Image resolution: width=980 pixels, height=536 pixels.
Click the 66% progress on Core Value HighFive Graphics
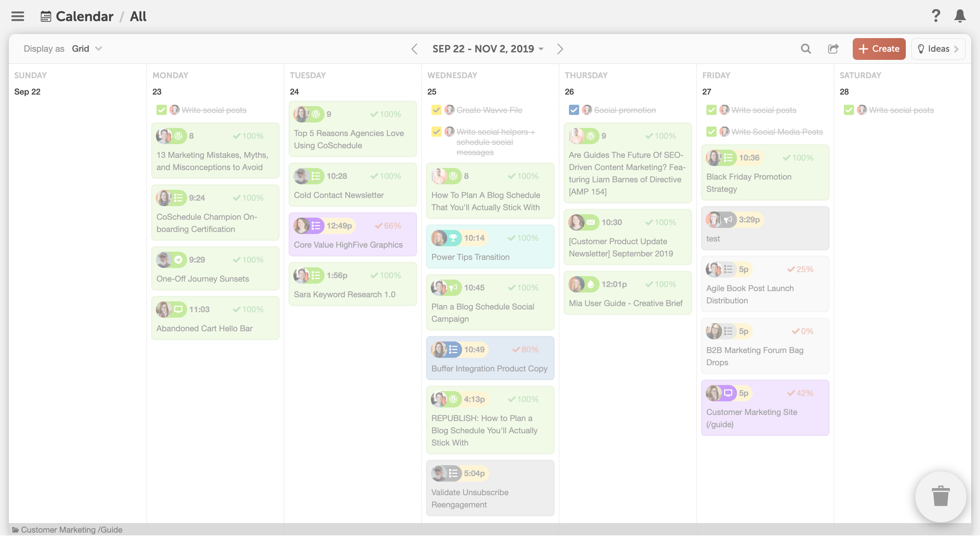[388, 226]
